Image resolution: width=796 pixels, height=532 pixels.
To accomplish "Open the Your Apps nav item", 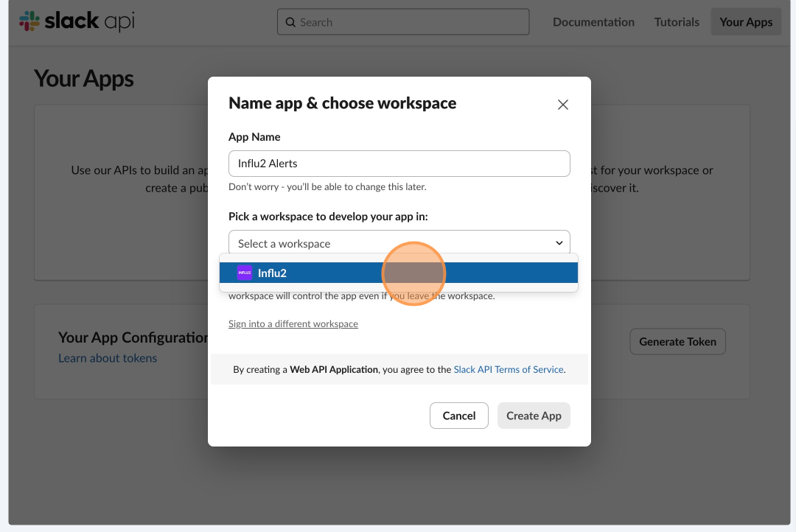I will tap(746, 22).
